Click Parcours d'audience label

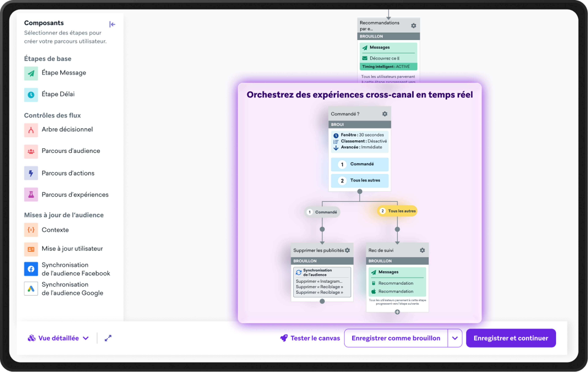[71, 151]
